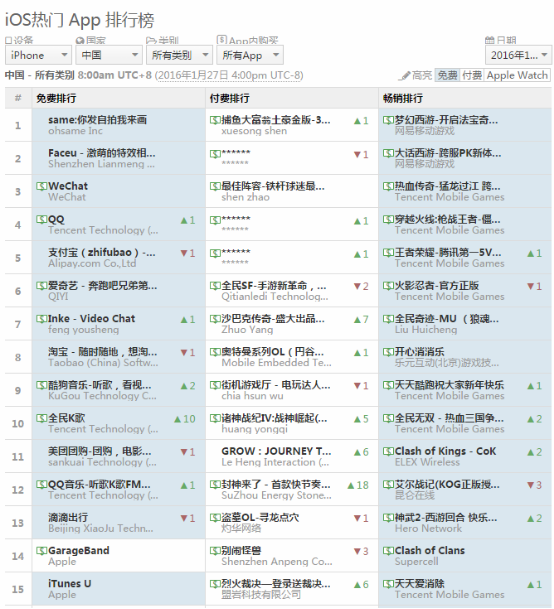Click purchase icon beside GarageBand
Image resolution: width=554 pixels, height=609 pixels.
41,551
